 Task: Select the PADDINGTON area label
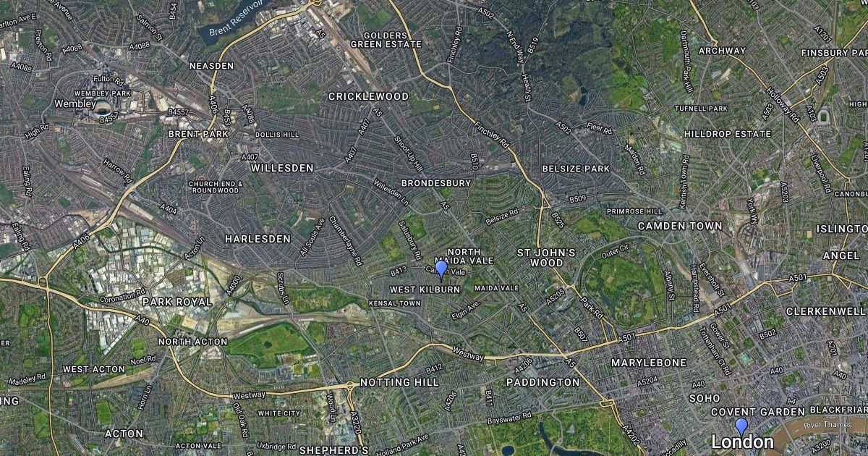click(542, 382)
